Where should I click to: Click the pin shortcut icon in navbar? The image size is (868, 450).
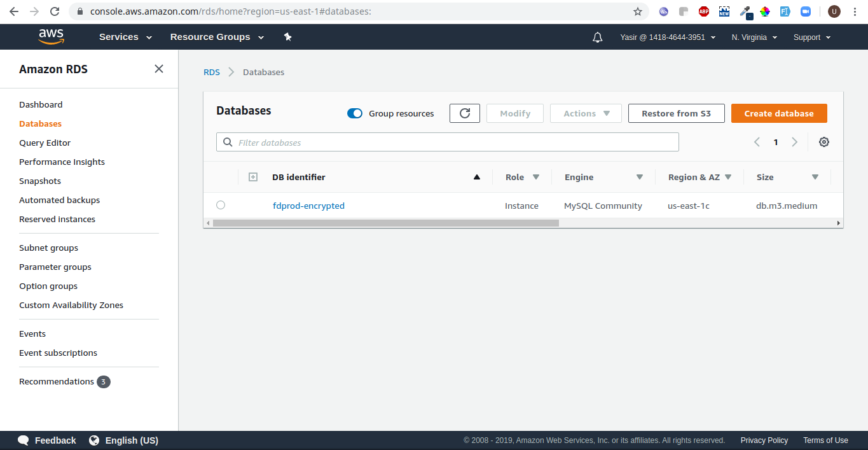point(287,37)
